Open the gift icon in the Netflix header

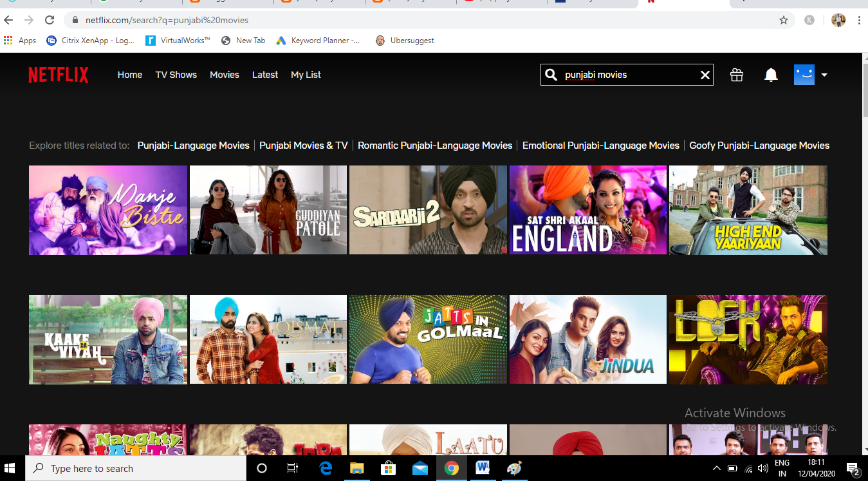(x=737, y=75)
